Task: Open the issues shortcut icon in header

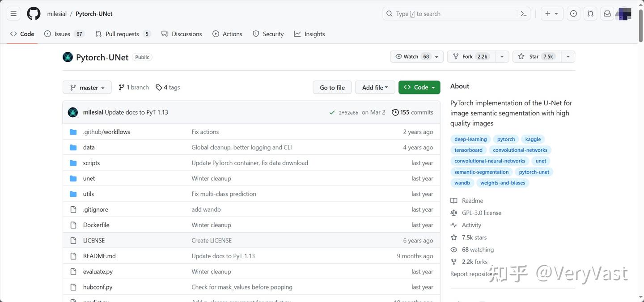Action: point(573,14)
